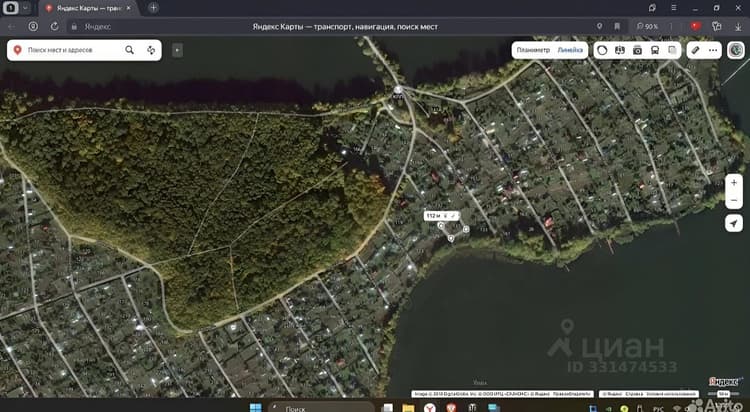
Task: Click the my location arrow button
Action: tap(734, 223)
